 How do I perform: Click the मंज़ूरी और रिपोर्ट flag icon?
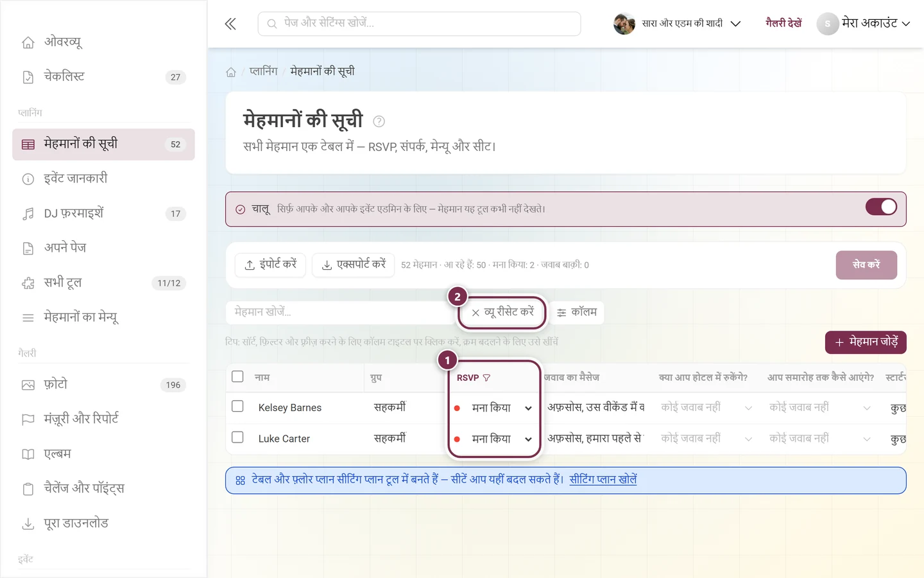tap(28, 419)
